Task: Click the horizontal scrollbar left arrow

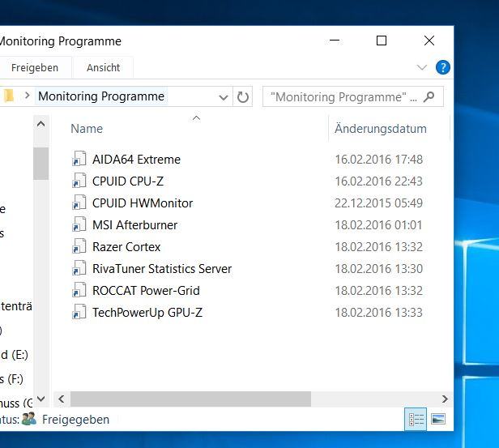Action: [62, 399]
